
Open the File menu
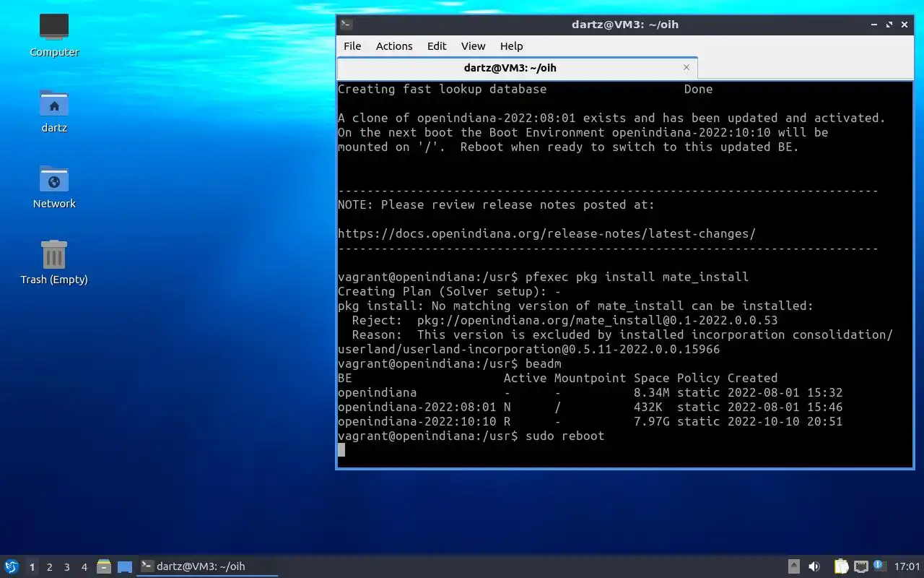pyautogui.click(x=352, y=46)
